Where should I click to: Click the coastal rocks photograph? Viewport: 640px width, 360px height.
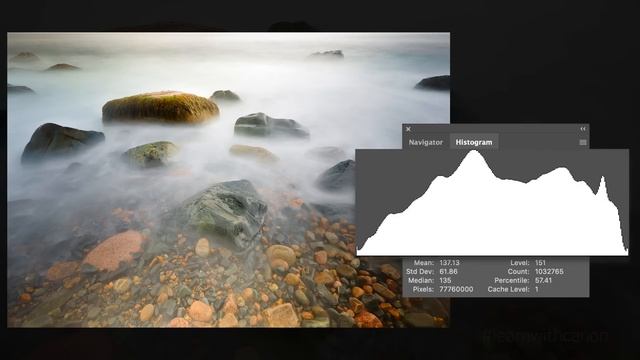click(229, 180)
